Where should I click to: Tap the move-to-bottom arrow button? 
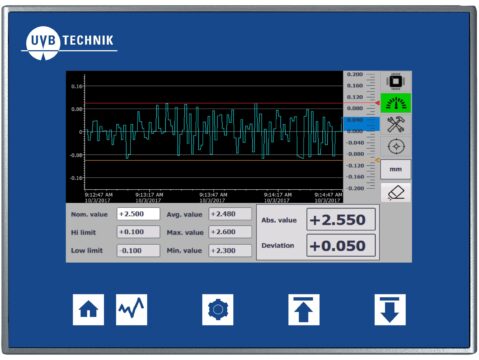tap(390, 309)
